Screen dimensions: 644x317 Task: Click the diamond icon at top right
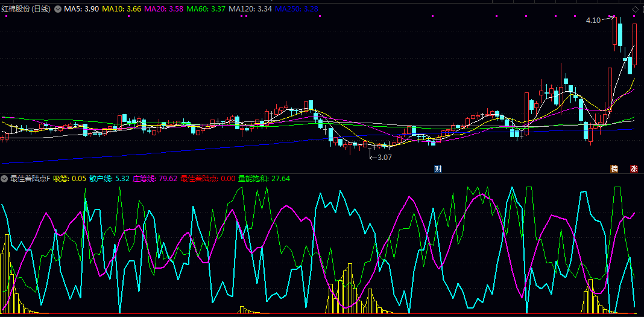coord(634,10)
